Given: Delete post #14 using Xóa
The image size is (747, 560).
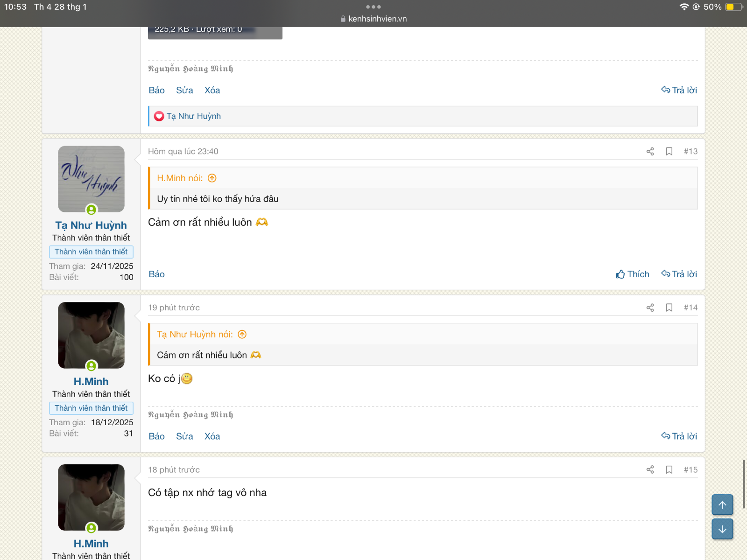Looking at the screenshot, I should click(x=212, y=436).
